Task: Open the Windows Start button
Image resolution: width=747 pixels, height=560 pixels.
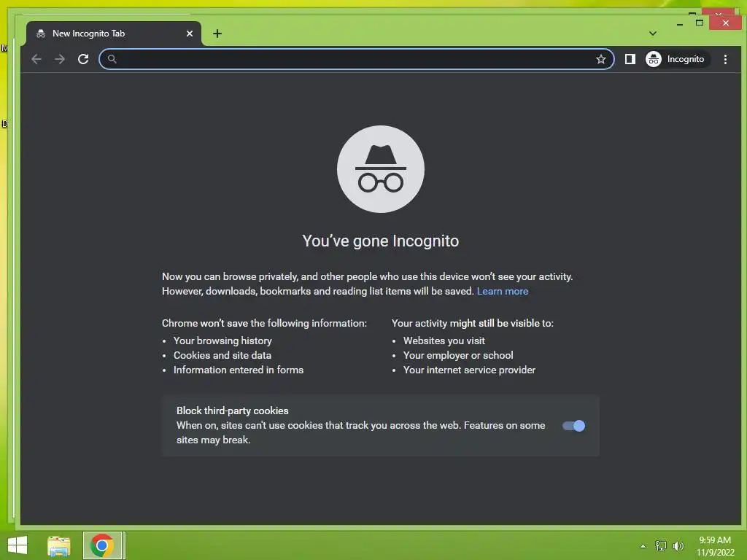Action: [x=18, y=545]
